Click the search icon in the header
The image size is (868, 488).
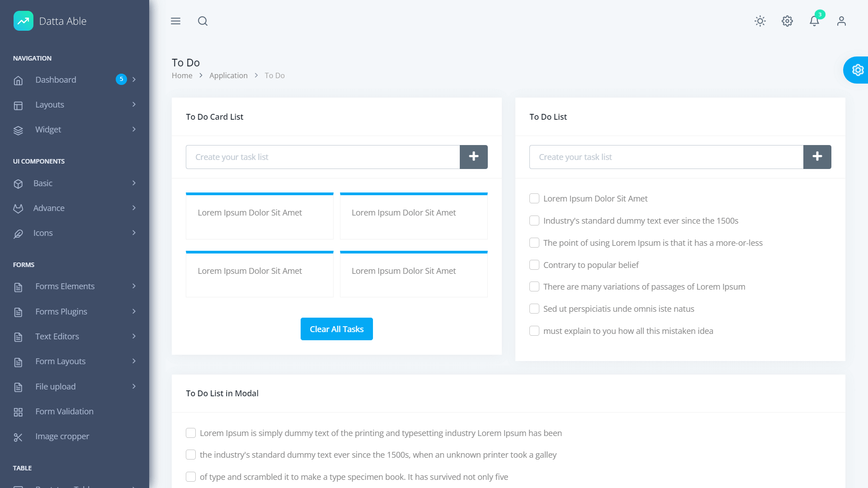203,21
